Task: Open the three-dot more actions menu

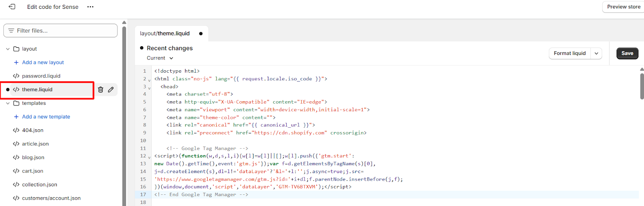Action: tap(90, 7)
